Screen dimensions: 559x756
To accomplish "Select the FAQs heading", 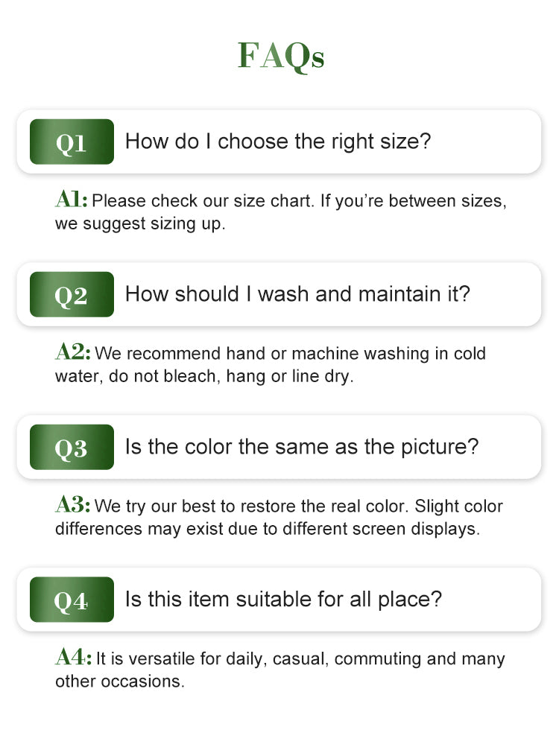I will pos(281,55).
